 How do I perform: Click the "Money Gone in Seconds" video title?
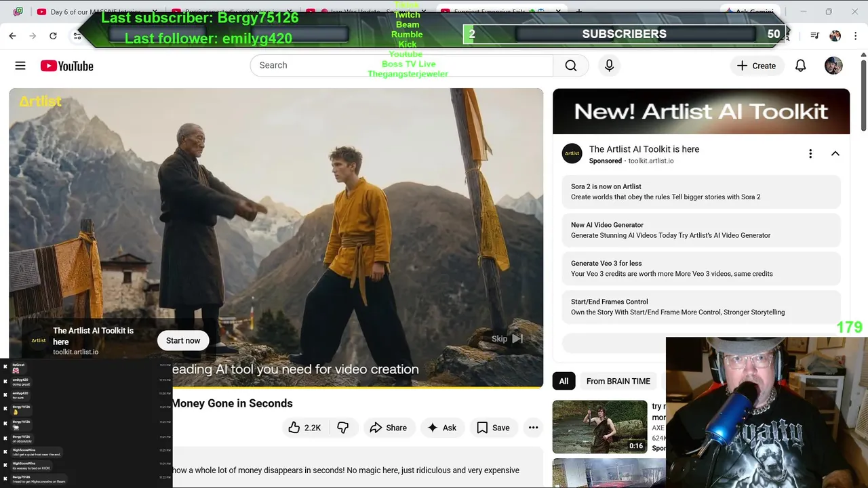tap(232, 403)
